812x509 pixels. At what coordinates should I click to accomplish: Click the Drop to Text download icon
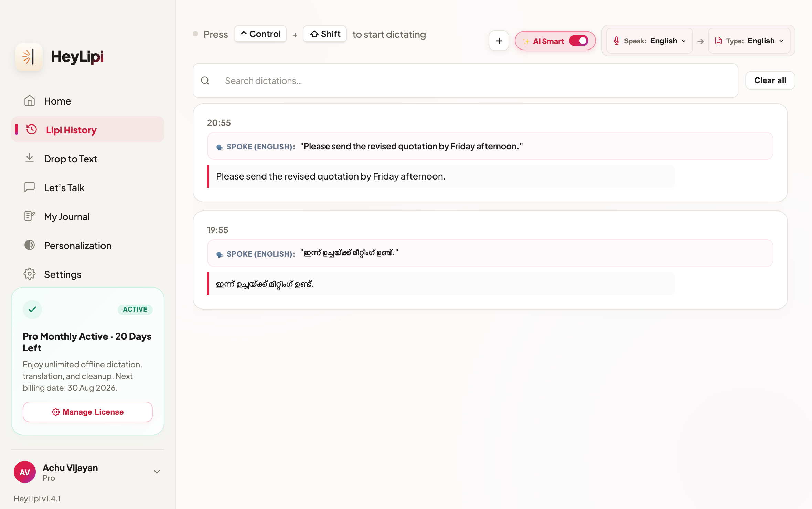click(x=30, y=158)
